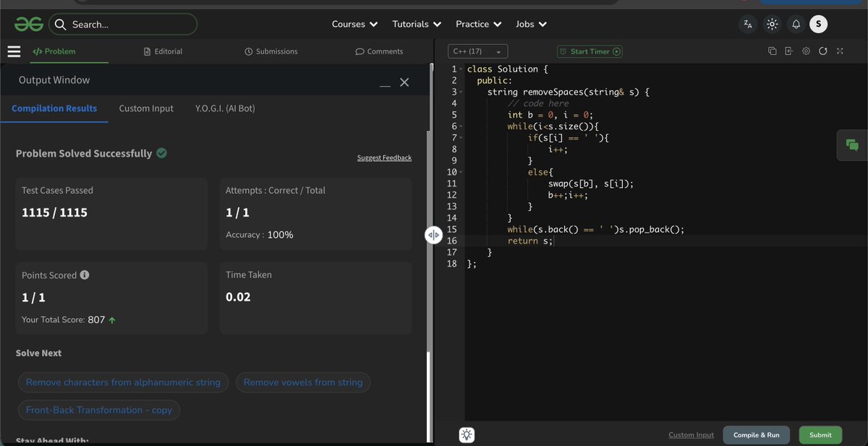Click the Start Timer button
The width and height of the screenshot is (868, 446).
[590, 51]
